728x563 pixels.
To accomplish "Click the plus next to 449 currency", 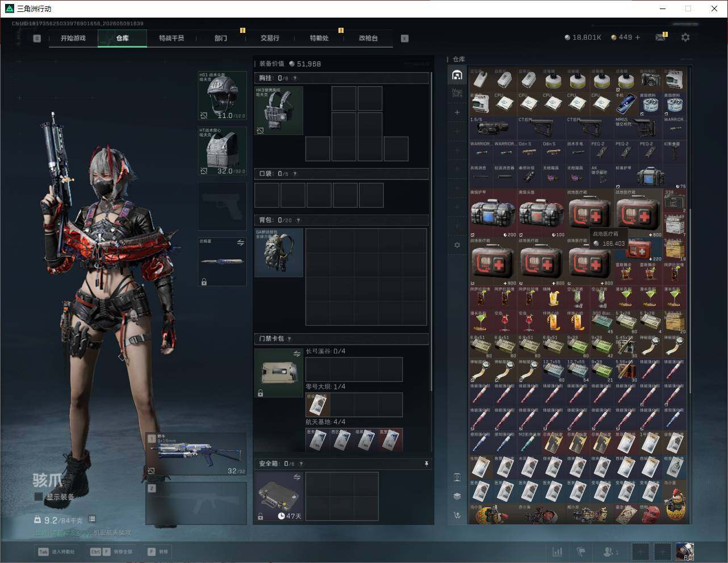I will click(638, 37).
